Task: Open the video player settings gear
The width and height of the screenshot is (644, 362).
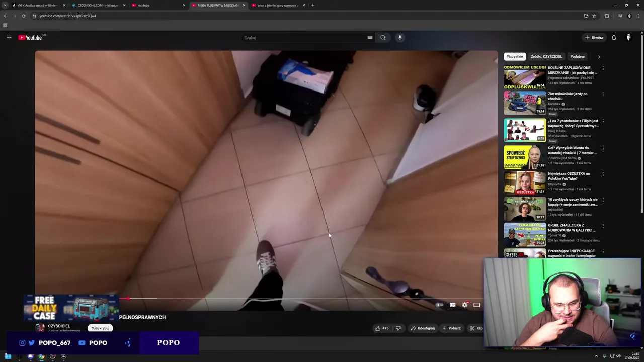Action: [465, 305]
